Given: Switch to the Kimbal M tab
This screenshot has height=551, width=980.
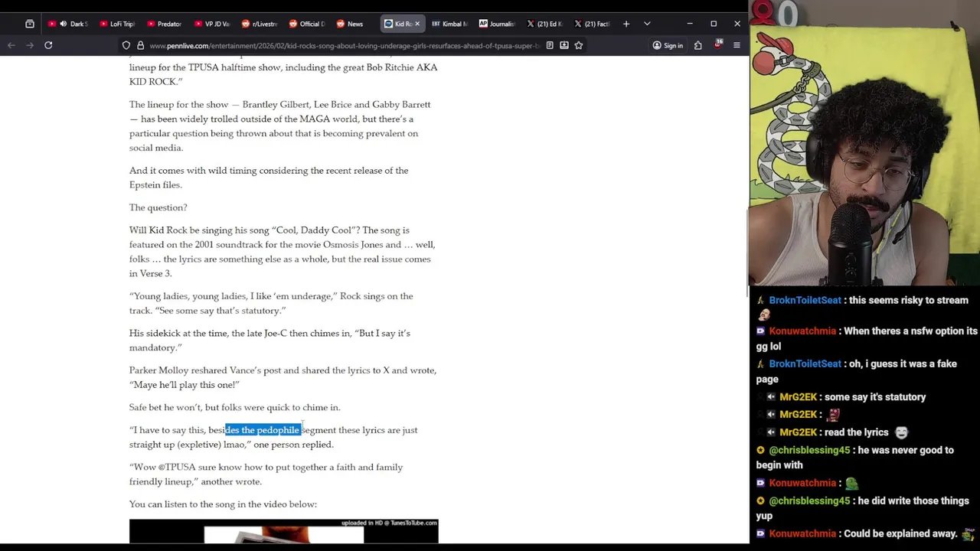Looking at the screenshot, I should point(449,24).
